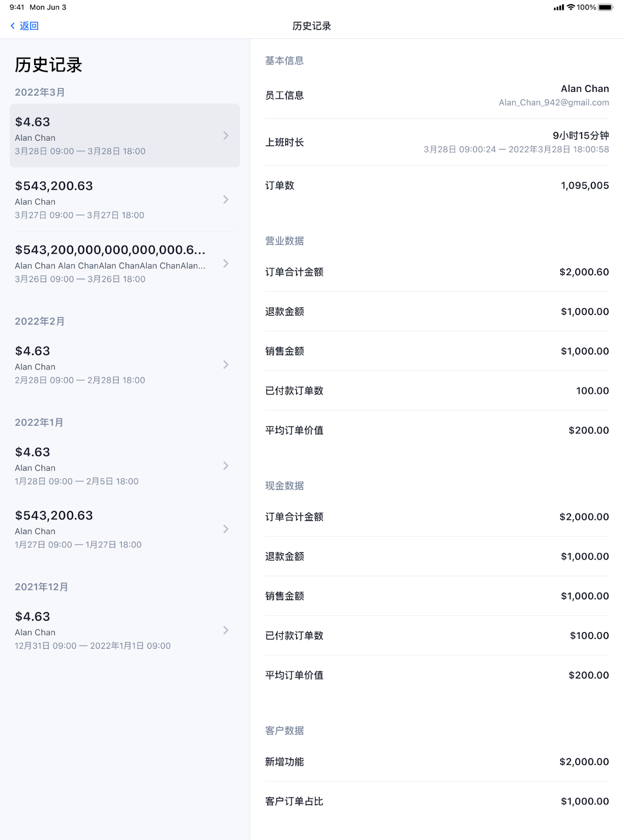
Task: Open chevron for 3月27日 $543,200.63 record
Action: (226, 199)
